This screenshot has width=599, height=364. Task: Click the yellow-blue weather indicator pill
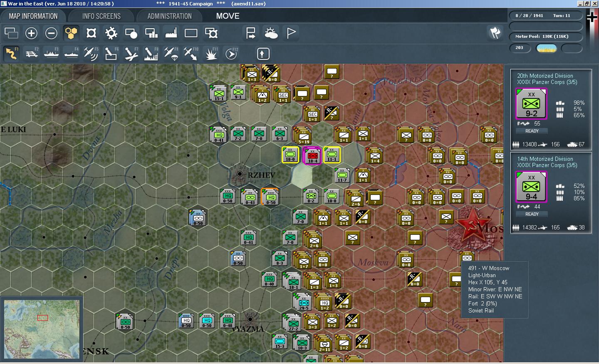(547, 48)
